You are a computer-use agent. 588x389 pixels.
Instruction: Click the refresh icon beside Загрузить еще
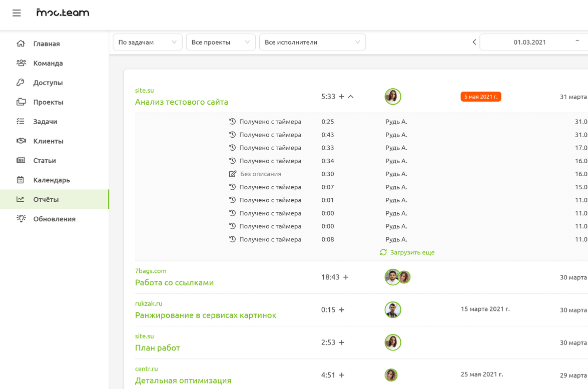tap(383, 252)
